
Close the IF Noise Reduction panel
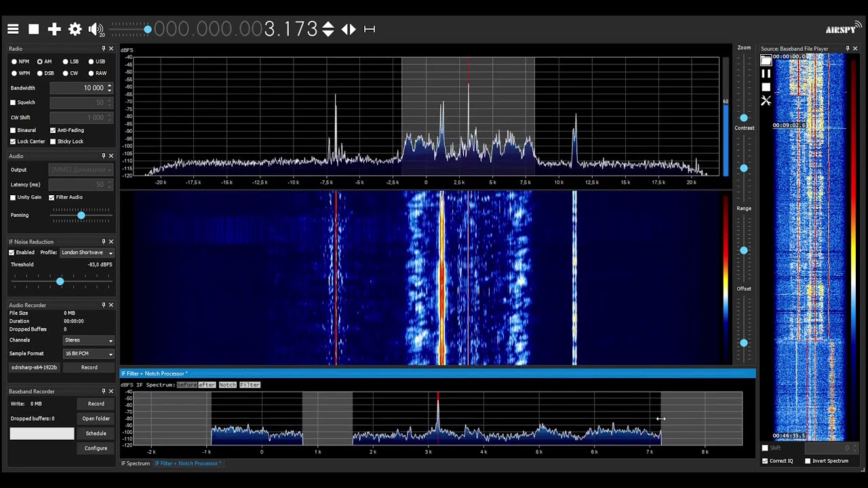pyautogui.click(x=111, y=241)
